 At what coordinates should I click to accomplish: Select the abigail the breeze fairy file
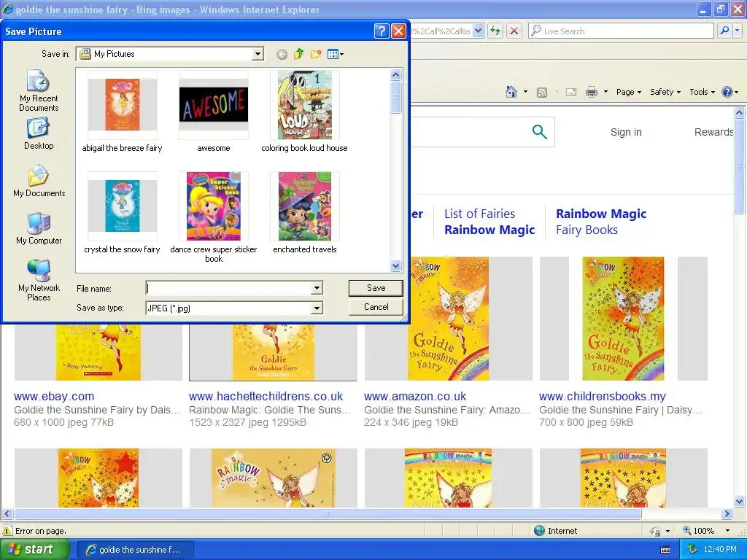(x=122, y=112)
